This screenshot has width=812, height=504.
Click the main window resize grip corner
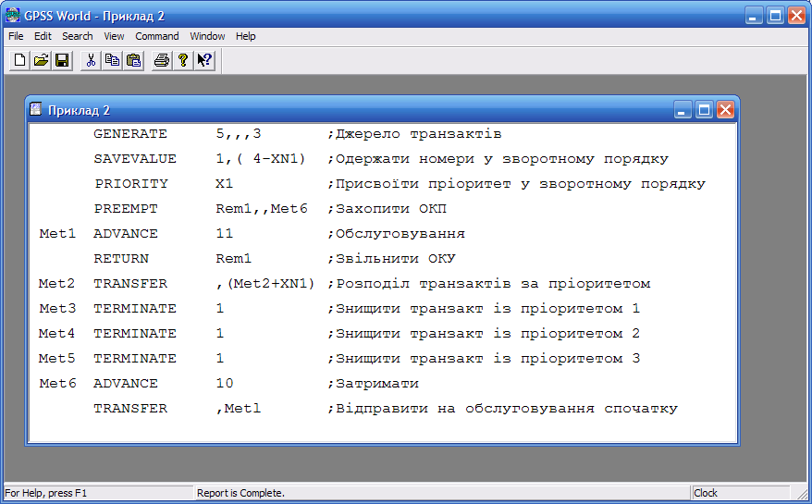[x=803, y=494]
